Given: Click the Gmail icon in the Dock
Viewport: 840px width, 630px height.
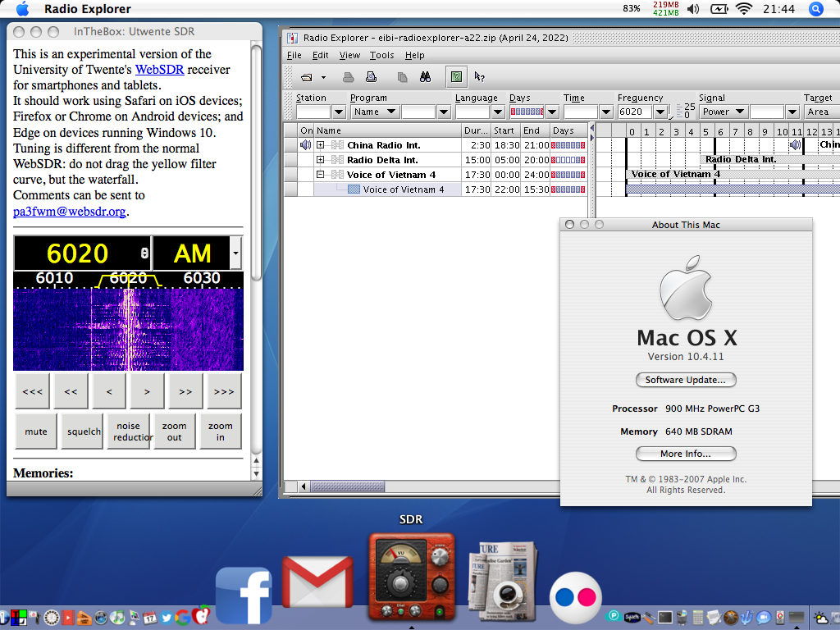Looking at the screenshot, I should coord(317,583).
